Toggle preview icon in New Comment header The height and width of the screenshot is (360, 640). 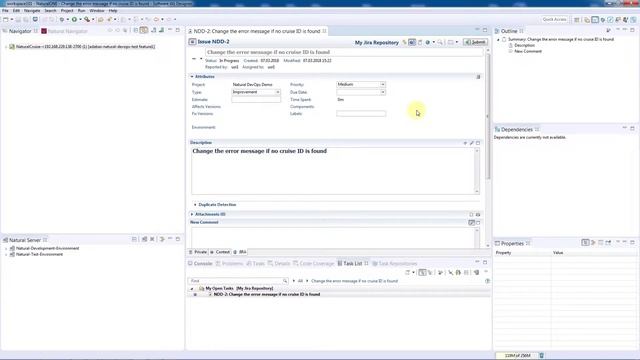click(471, 223)
